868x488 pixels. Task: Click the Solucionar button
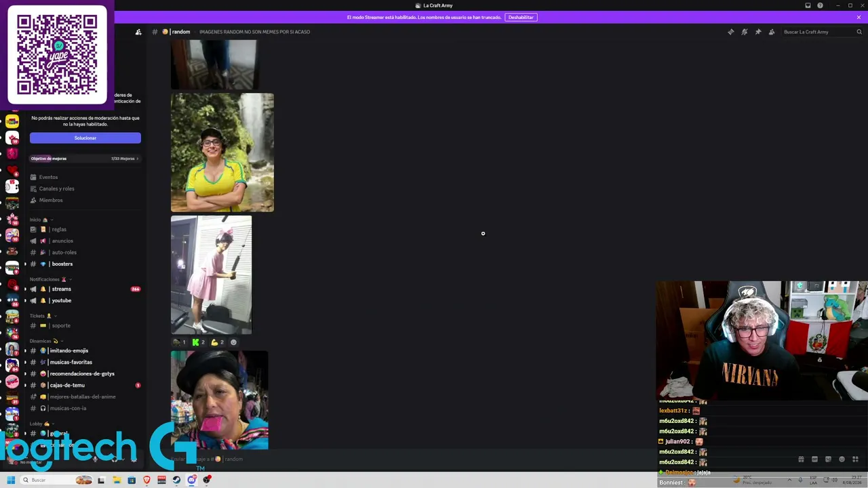[x=85, y=138]
